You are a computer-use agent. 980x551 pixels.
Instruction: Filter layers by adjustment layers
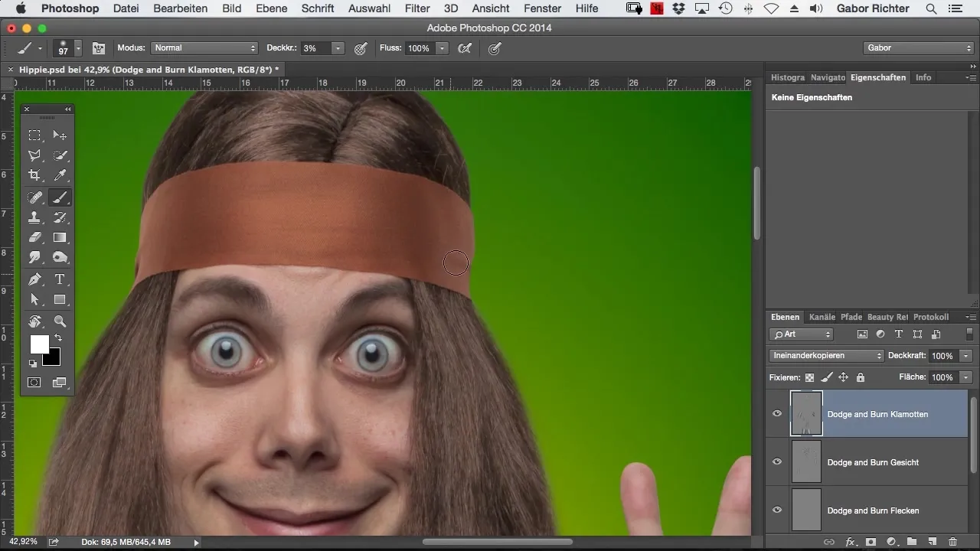tap(880, 334)
